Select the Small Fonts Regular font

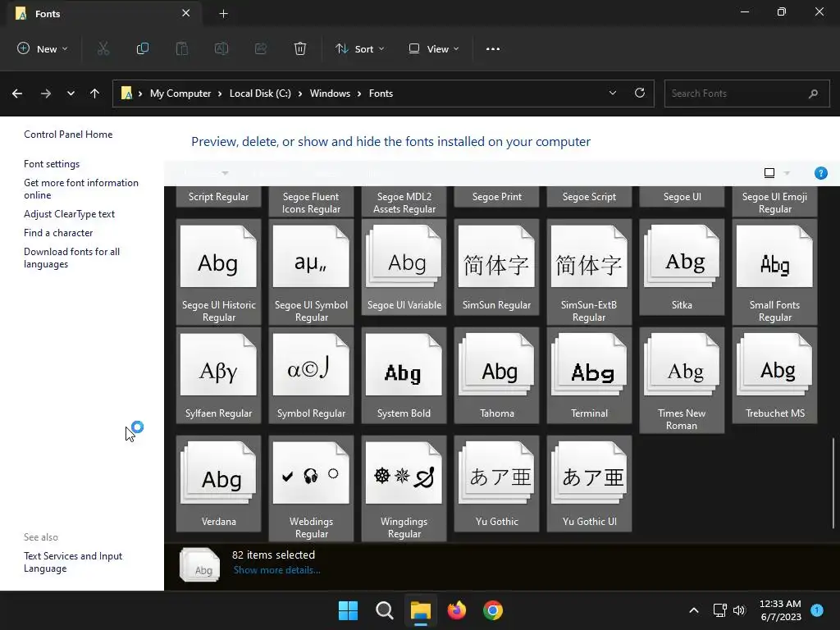tap(774, 272)
